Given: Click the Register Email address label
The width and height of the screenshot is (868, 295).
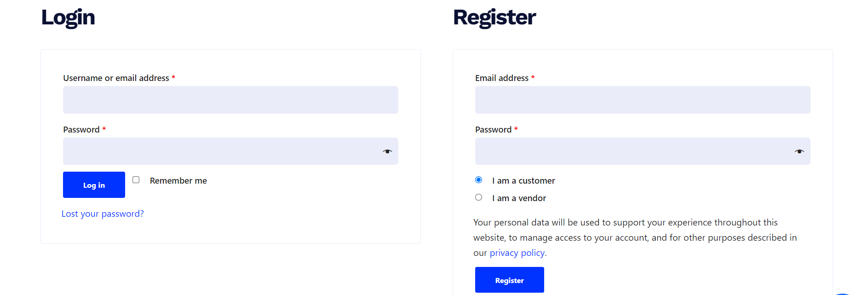Looking at the screenshot, I should click(501, 78).
